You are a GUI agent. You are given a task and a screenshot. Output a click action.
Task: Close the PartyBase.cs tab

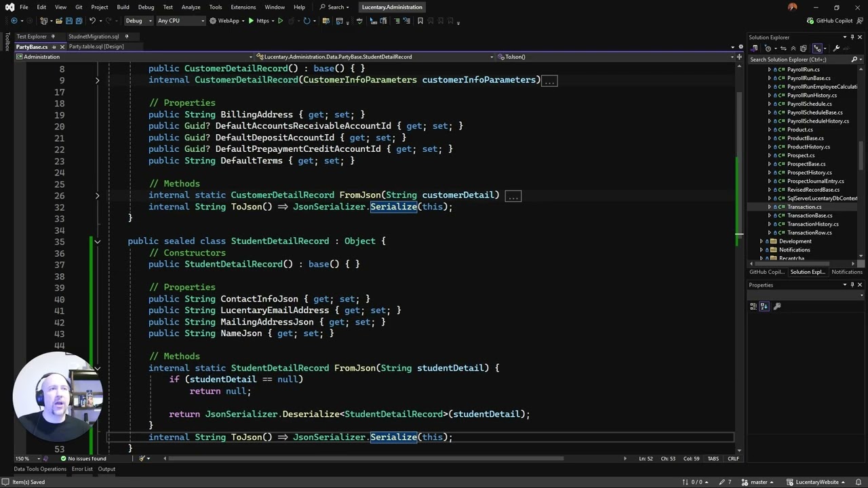click(62, 47)
